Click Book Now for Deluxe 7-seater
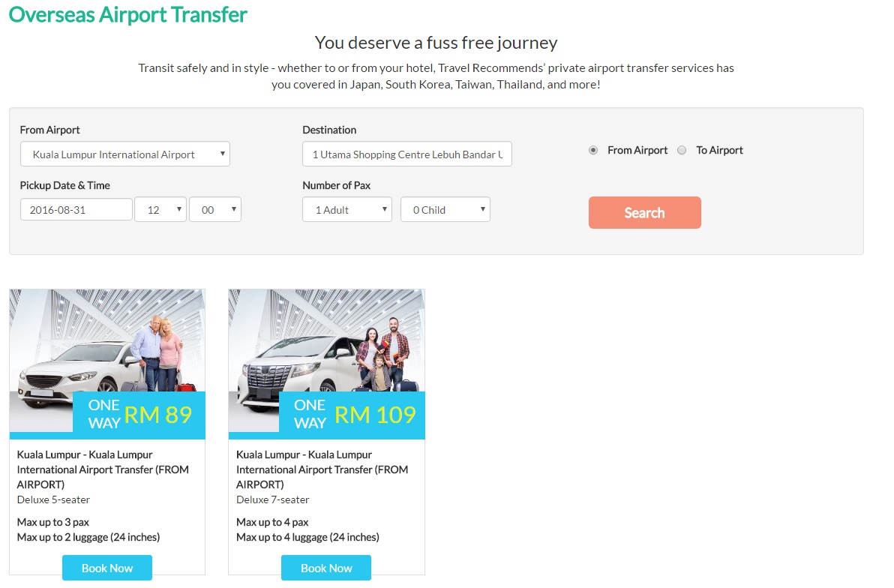This screenshot has width=894, height=588. click(x=326, y=568)
